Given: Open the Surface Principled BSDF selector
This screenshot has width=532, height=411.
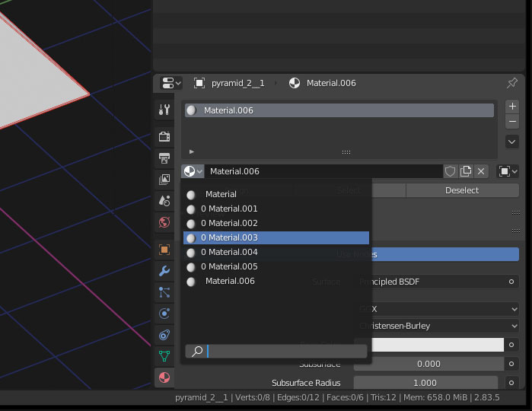Looking at the screenshot, I should [431, 282].
